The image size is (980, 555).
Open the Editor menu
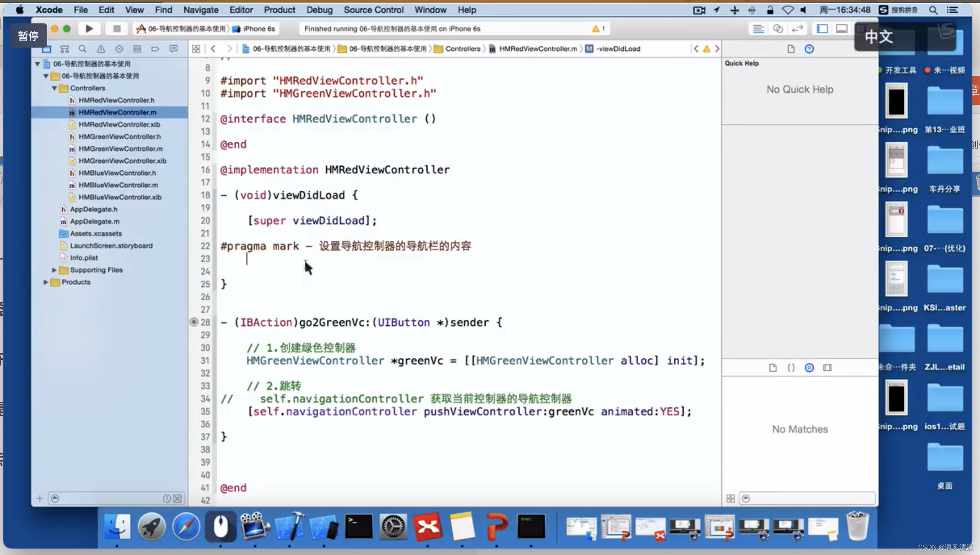click(241, 10)
